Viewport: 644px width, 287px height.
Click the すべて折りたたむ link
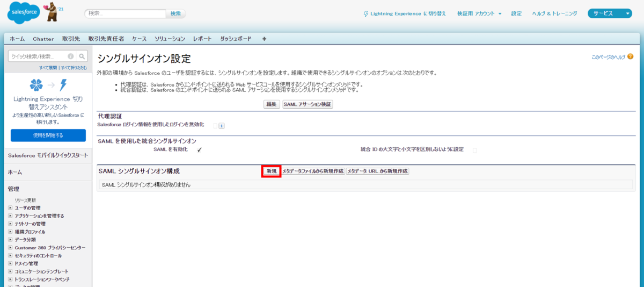pos(74,68)
